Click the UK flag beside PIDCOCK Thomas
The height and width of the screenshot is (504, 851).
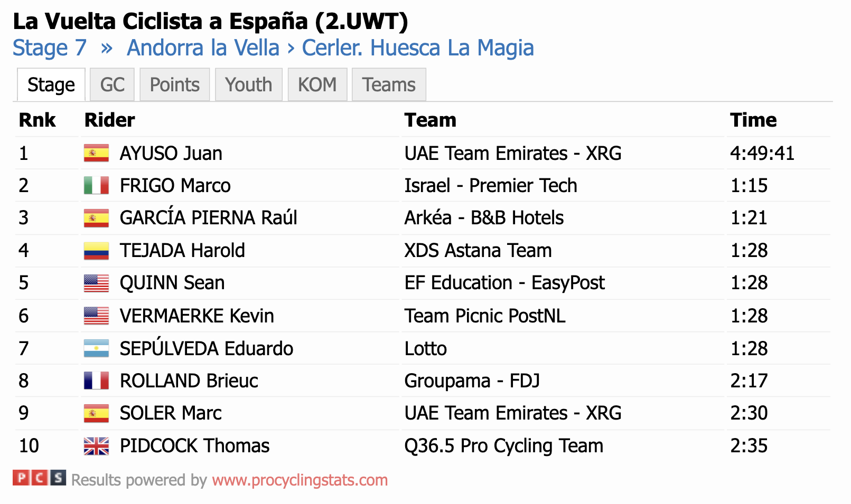point(96,445)
